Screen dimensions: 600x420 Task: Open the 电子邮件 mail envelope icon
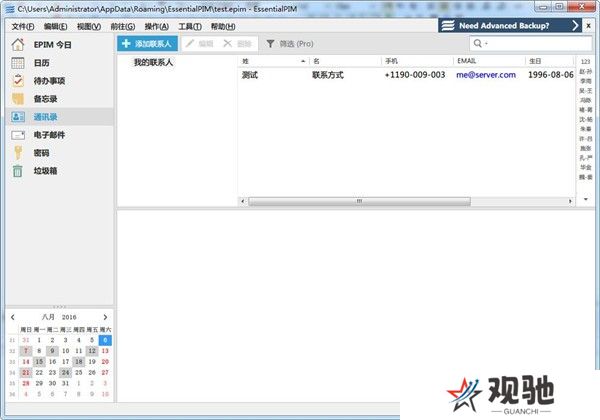click(18, 135)
